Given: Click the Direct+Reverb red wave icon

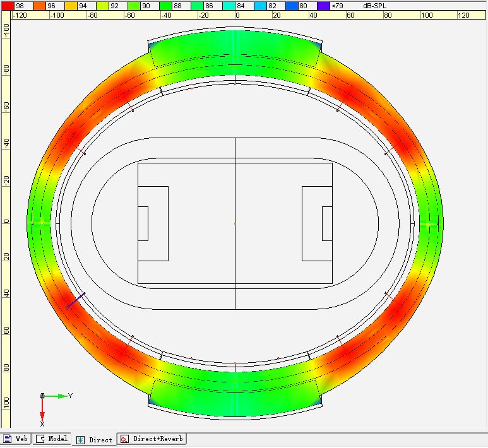Looking at the screenshot, I should [125, 439].
